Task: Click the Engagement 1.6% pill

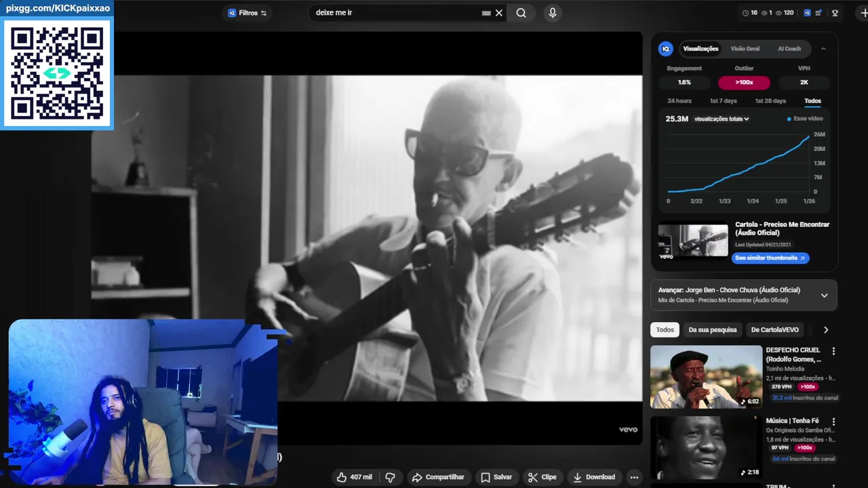Action: click(684, 83)
